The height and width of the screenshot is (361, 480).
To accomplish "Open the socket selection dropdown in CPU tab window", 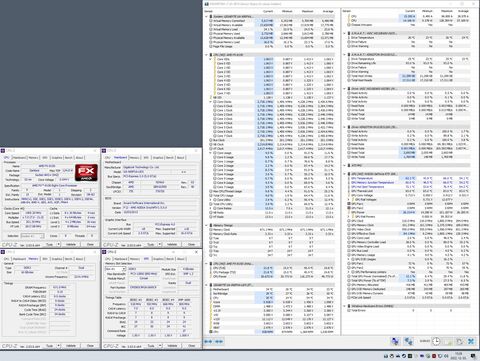I will [32, 236].
